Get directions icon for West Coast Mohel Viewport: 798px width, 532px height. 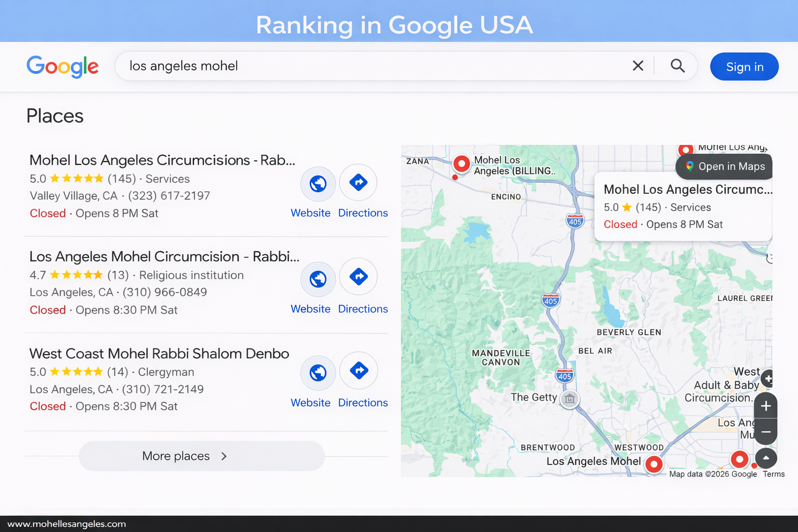358,370
